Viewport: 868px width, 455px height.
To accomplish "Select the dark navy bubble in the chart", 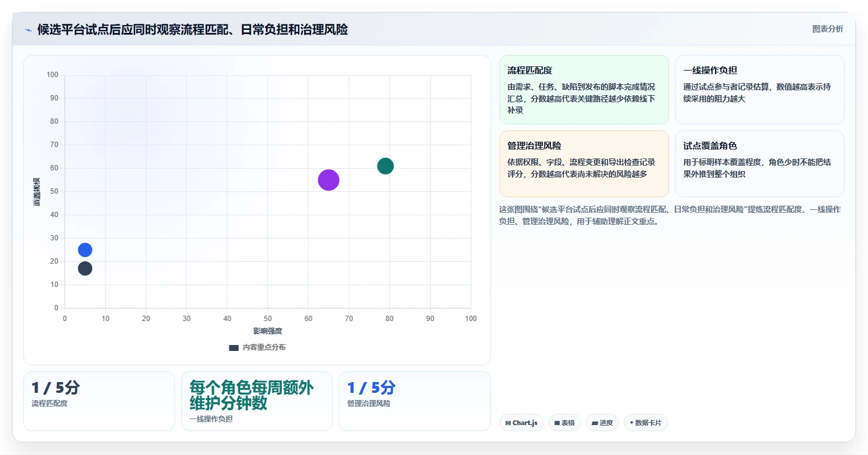I will 85,268.
